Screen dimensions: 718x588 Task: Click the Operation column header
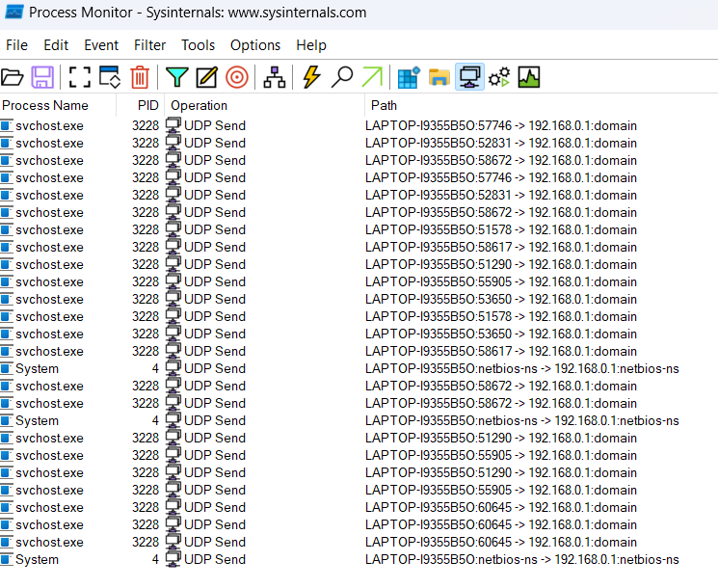[x=265, y=105]
